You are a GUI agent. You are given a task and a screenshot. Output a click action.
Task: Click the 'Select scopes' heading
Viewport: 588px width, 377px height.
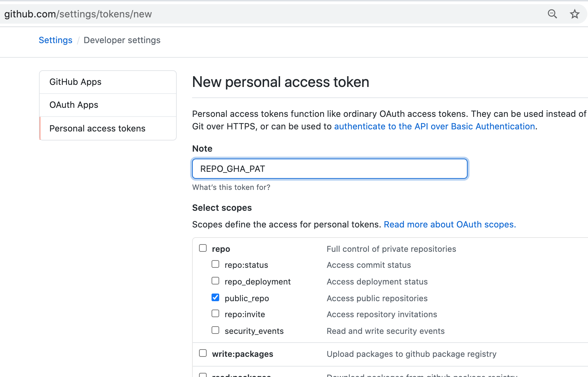[x=222, y=208]
